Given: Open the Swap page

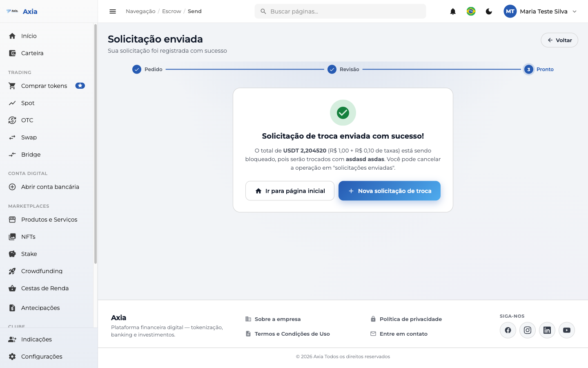Looking at the screenshot, I should 47,137.
